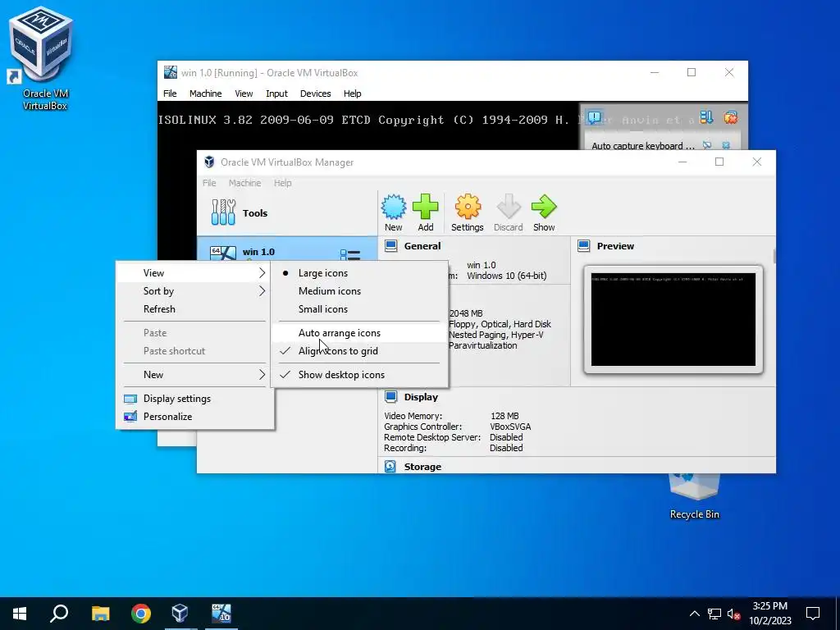This screenshot has width=840, height=630.
Task: Open Personalize from context menu
Action: (x=195, y=416)
